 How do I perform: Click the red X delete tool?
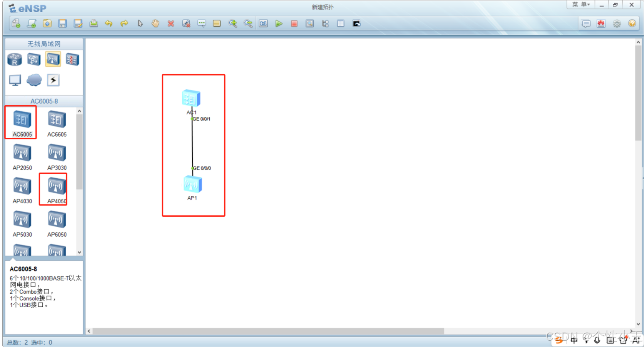(171, 23)
